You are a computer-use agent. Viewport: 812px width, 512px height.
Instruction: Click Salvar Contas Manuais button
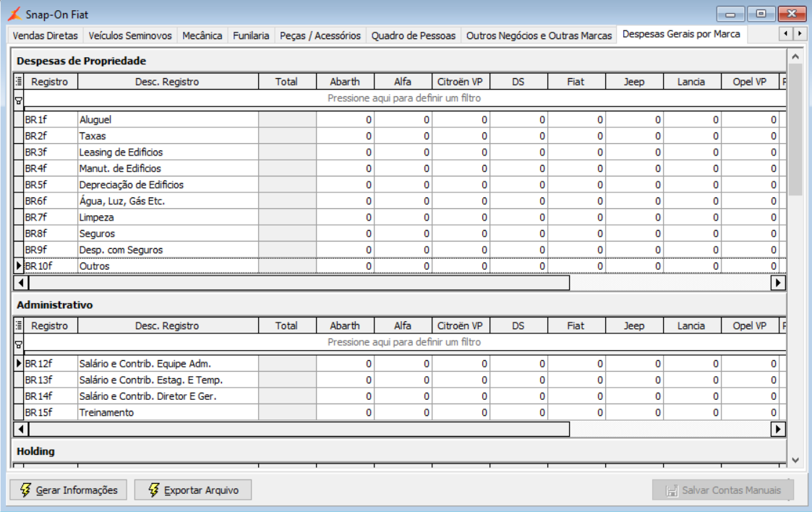[723, 490]
